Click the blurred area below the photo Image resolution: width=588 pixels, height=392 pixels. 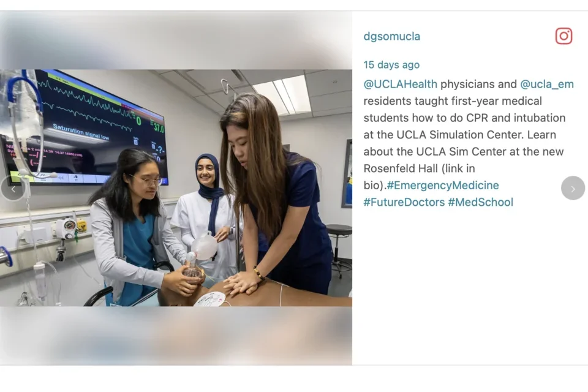176,336
